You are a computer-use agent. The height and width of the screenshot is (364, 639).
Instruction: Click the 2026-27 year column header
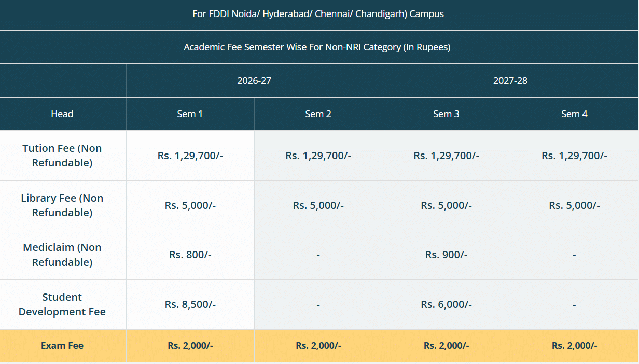pos(254,81)
